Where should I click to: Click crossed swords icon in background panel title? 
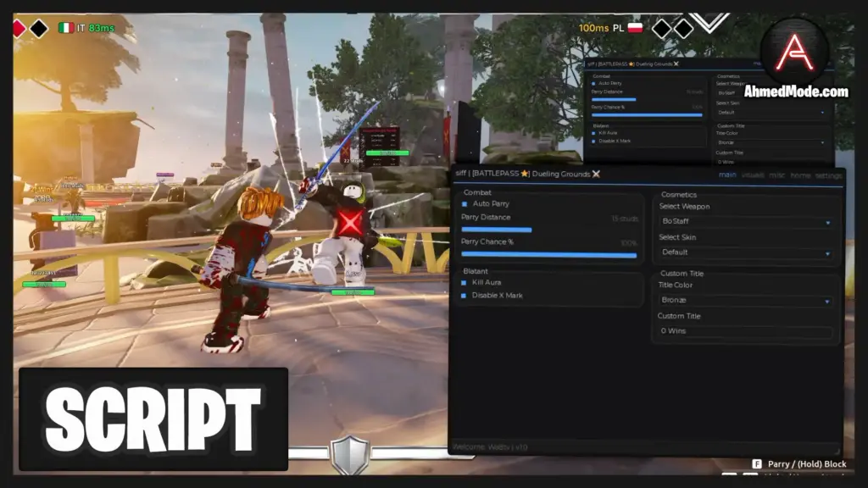tap(676, 64)
